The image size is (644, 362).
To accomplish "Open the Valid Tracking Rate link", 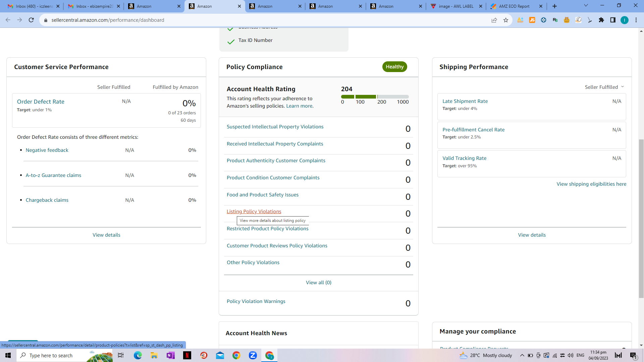I will tap(464, 158).
